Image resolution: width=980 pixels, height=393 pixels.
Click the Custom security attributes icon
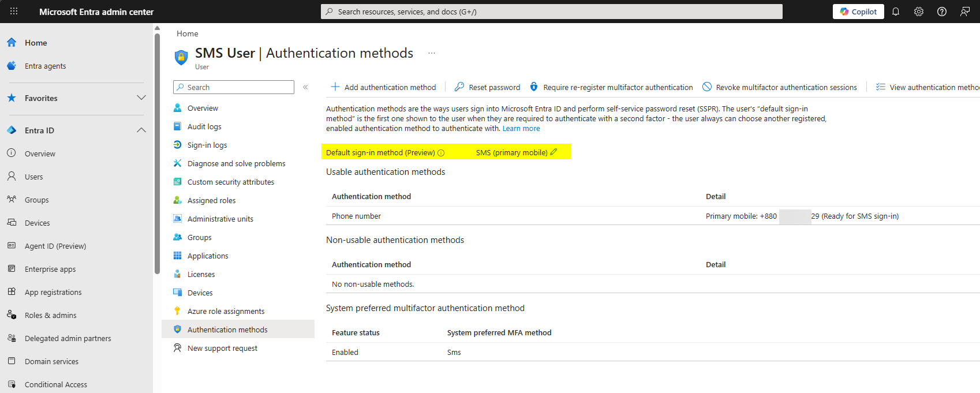pos(178,182)
